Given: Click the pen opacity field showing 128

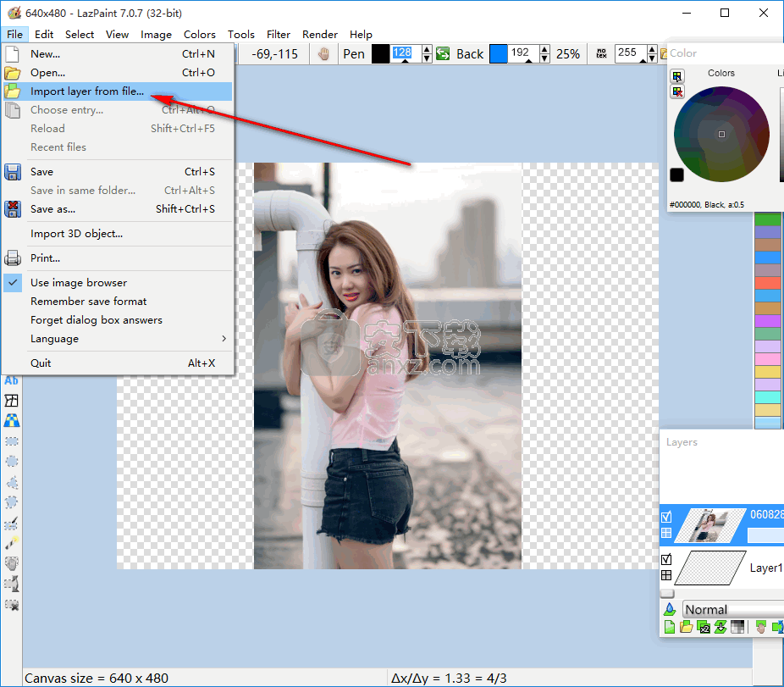Looking at the screenshot, I should coord(406,53).
